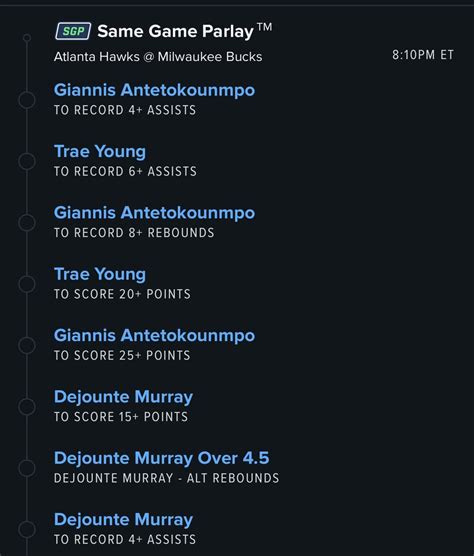Click the Same Game Parlay title

point(185,31)
